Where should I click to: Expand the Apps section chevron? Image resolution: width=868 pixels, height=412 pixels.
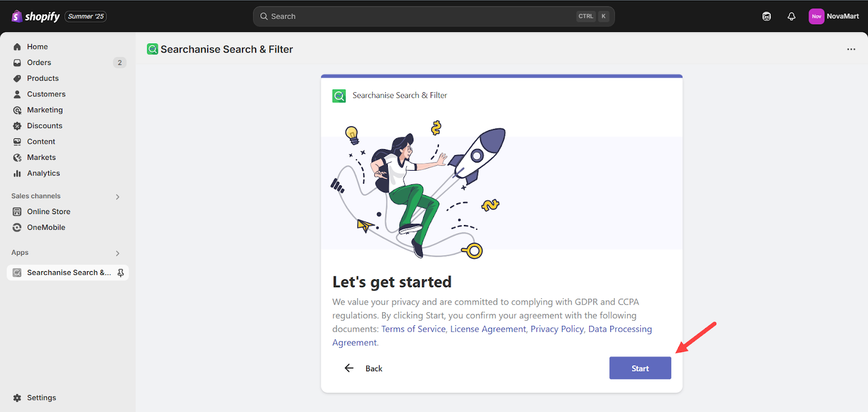pyautogui.click(x=118, y=253)
